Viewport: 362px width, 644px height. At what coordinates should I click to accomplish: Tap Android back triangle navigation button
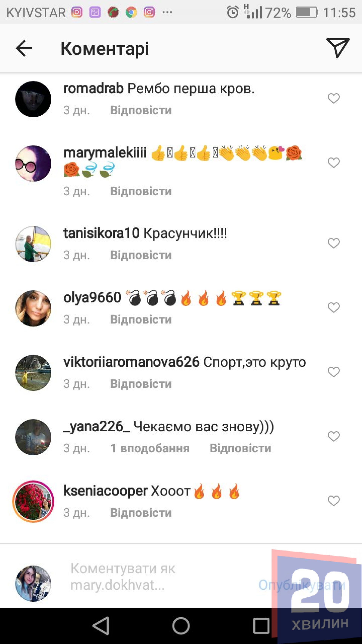[101, 626]
